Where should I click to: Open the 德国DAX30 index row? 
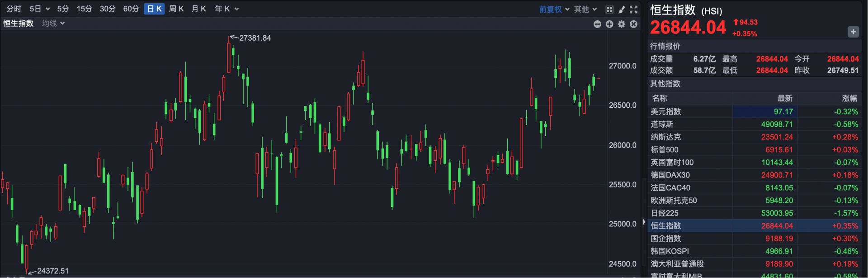coord(755,175)
